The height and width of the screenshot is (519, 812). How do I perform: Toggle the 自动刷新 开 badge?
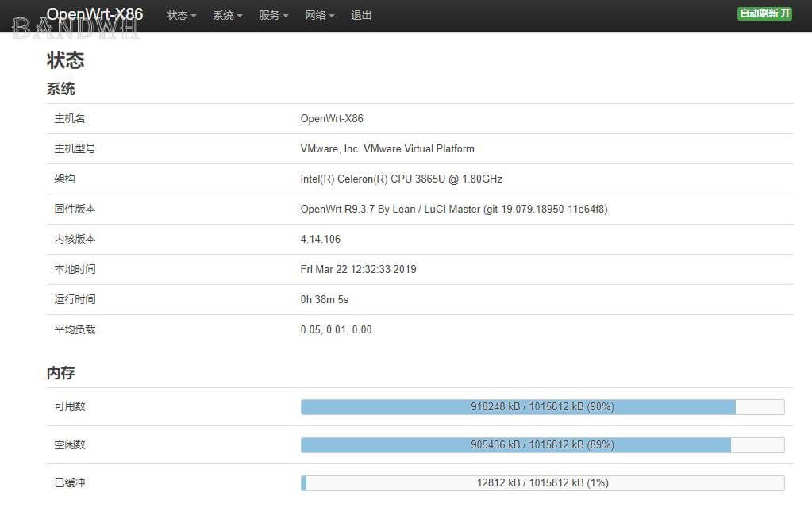(764, 13)
